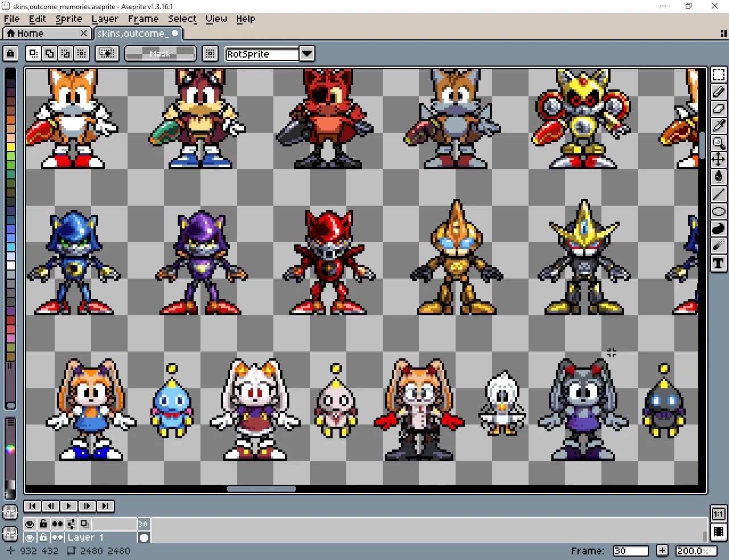Toggle continuous mode dots on Layer 1

point(58,537)
